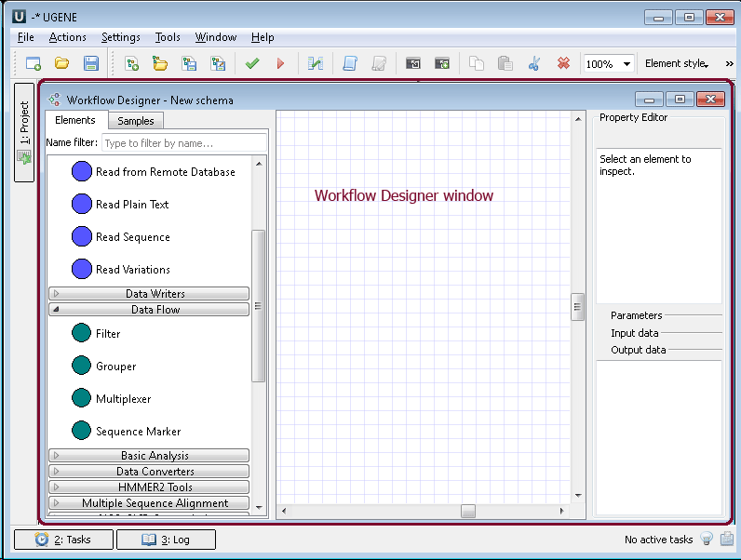Click canvas scroll right arrow
This screenshot has height=560, width=741.
pos(561,511)
